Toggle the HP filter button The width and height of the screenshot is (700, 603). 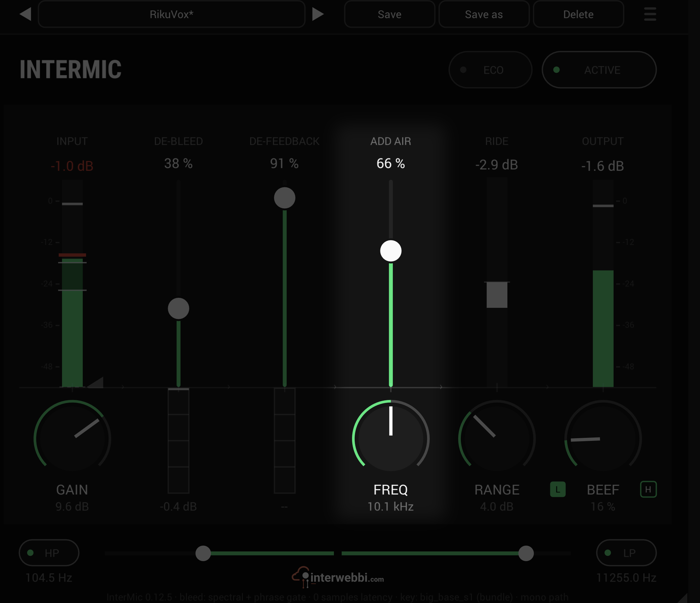pyautogui.click(x=49, y=553)
